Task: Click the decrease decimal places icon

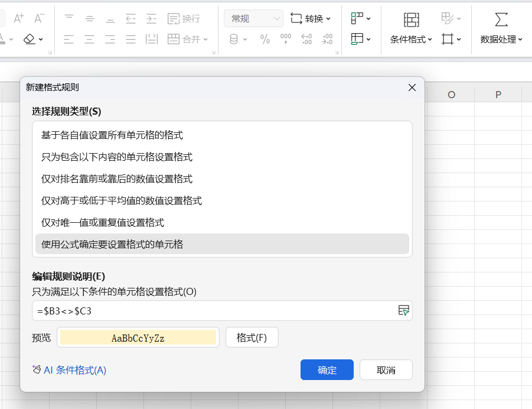Action: click(x=327, y=40)
